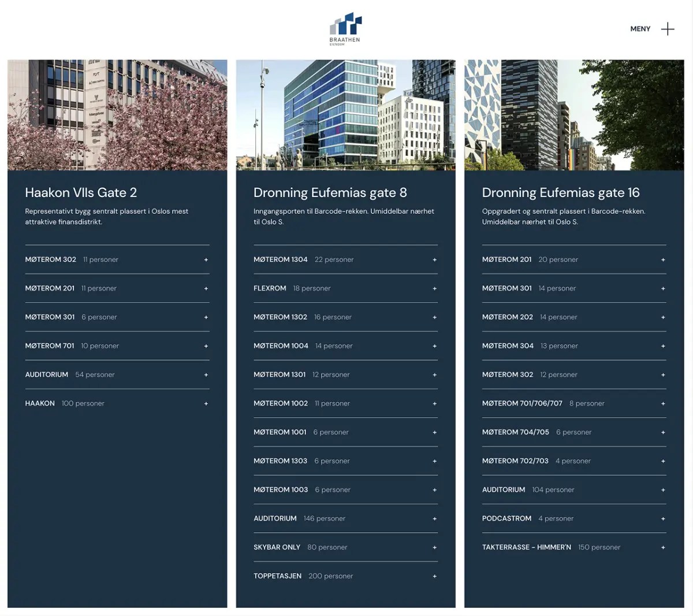
Task: Click plus icon beside Toppetasjen
Action: (435, 576)
